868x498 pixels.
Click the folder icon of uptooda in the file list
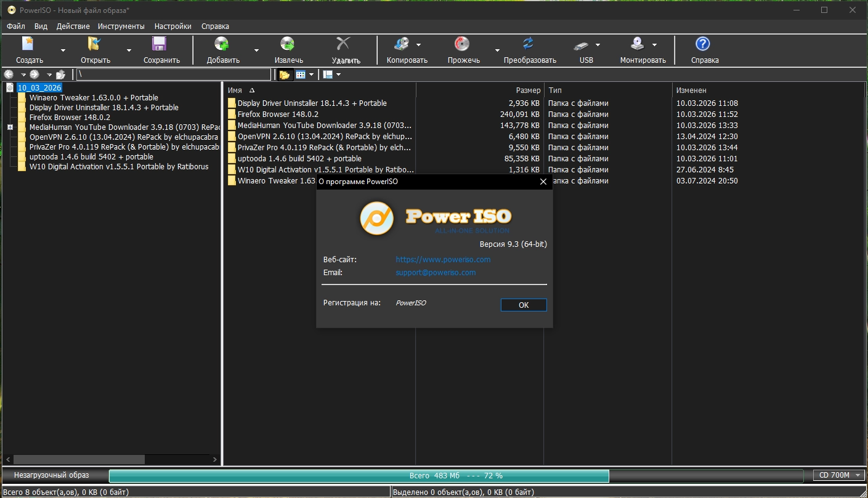pyautogui.click(x=232, y=159)
